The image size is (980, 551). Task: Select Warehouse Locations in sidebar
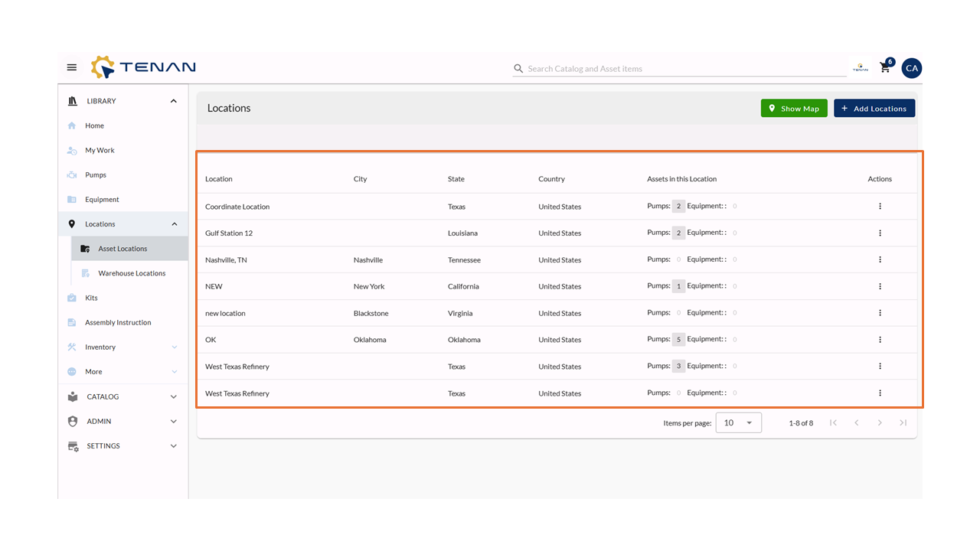coord(132,273)
